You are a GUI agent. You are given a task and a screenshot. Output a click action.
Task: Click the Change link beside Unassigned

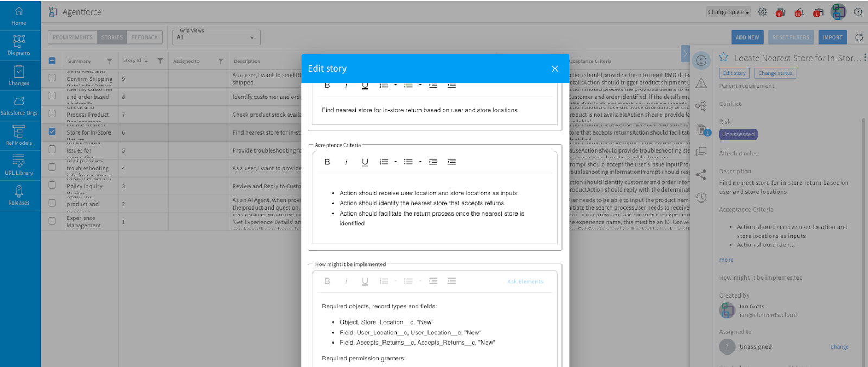[839, 347]
